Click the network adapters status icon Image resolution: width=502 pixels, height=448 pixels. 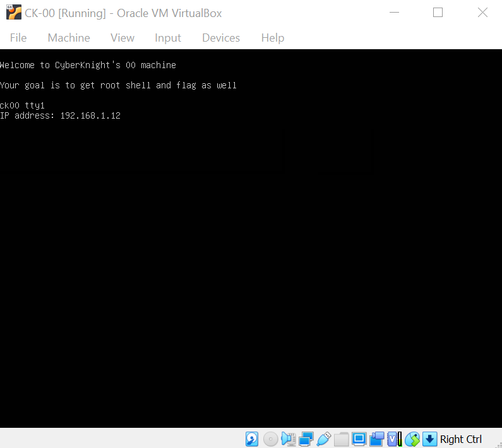tap(306, 439)
